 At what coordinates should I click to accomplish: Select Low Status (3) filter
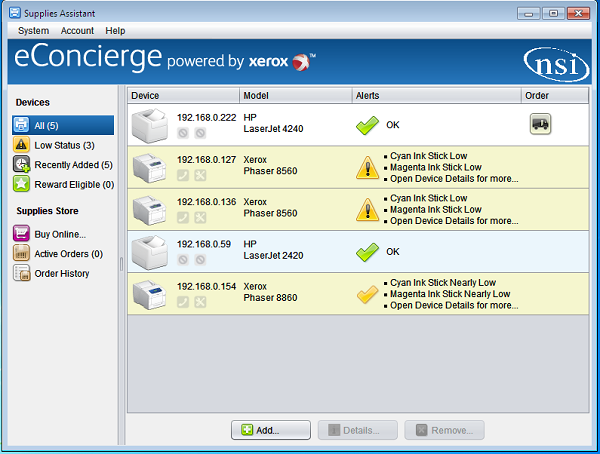click(x=64, y=145)
